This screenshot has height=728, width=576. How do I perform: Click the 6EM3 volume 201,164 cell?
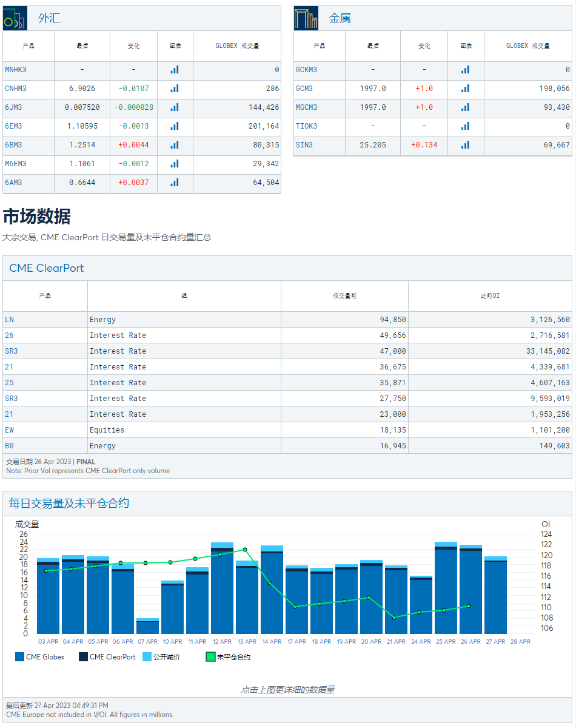[237, 126]
